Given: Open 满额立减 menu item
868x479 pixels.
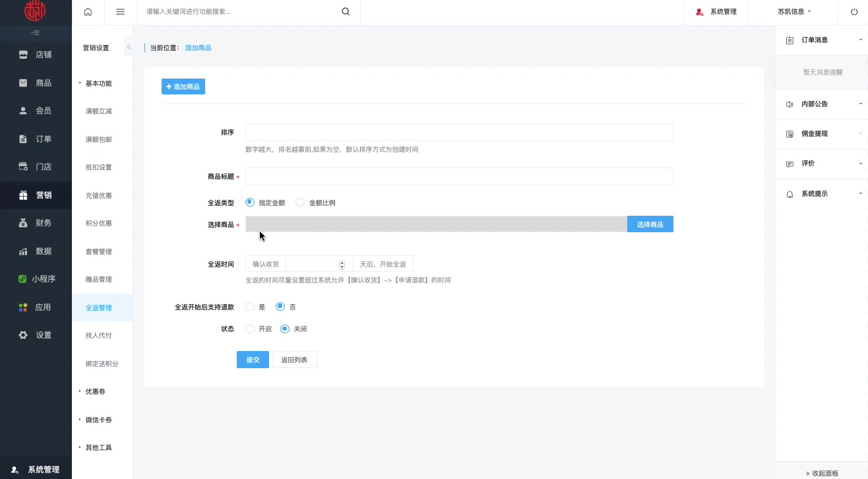Looking at the screenshot, I should [x=99, y=111].
